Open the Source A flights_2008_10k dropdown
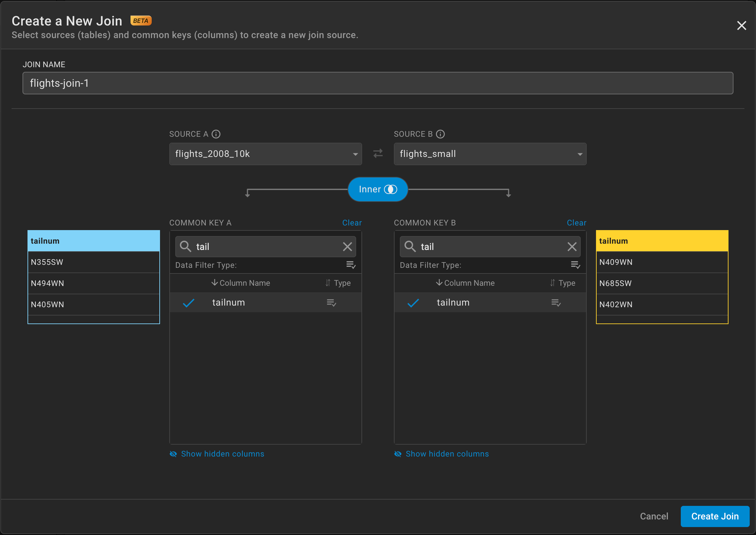 (265, 154)
